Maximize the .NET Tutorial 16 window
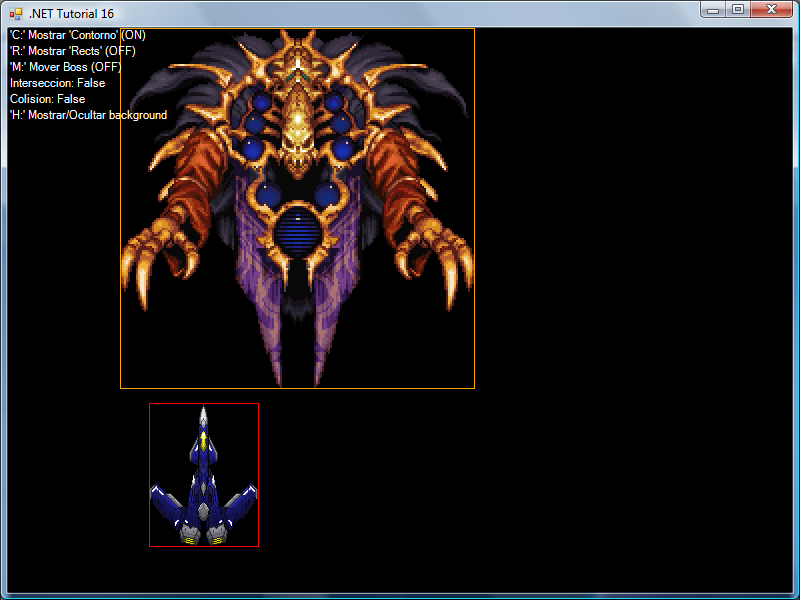 [x=738, y=9]
